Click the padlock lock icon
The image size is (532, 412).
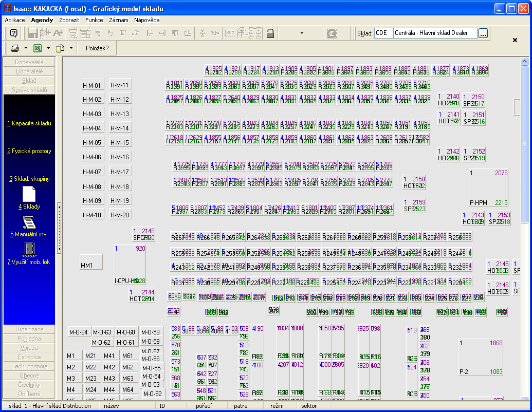(x=270, y=33)
